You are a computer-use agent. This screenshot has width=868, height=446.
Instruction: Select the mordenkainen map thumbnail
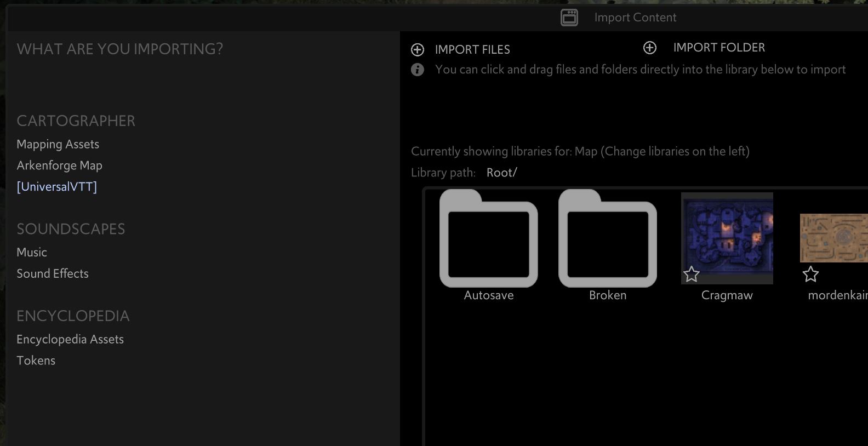pos(834,238)
